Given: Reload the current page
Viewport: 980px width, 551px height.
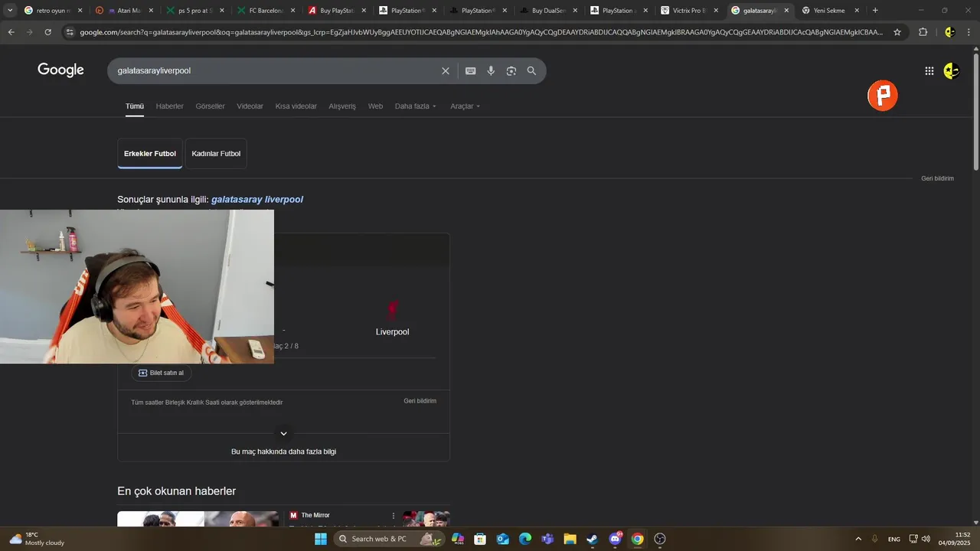Looking at the screenshot, I should 47,32.
